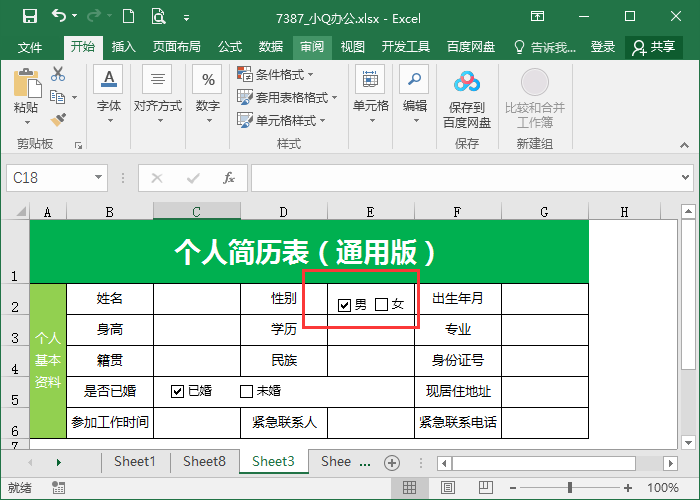Add a new sheet with plus button
This screenshot has width=700, height=500.
tap(392, 463)
